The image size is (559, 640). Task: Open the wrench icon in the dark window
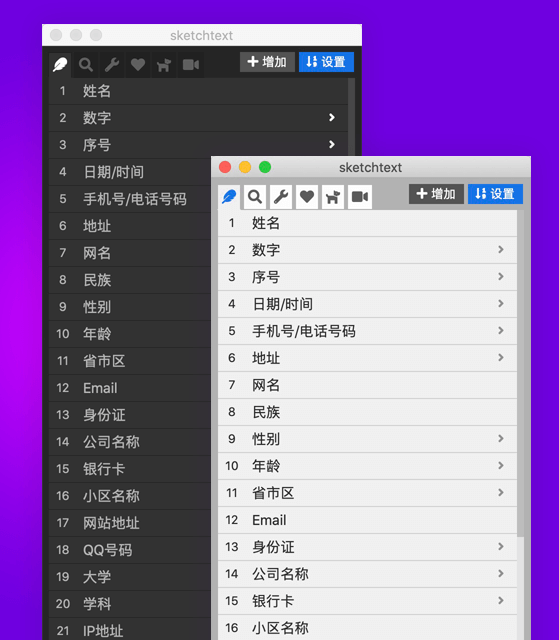(112, 65)
